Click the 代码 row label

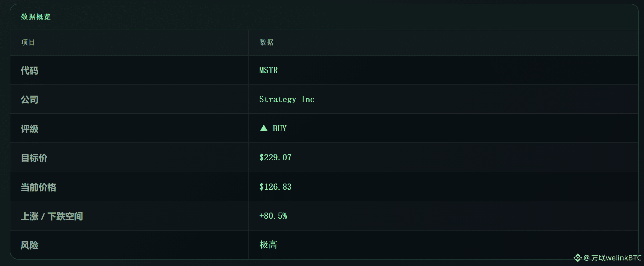pos(29,71)
